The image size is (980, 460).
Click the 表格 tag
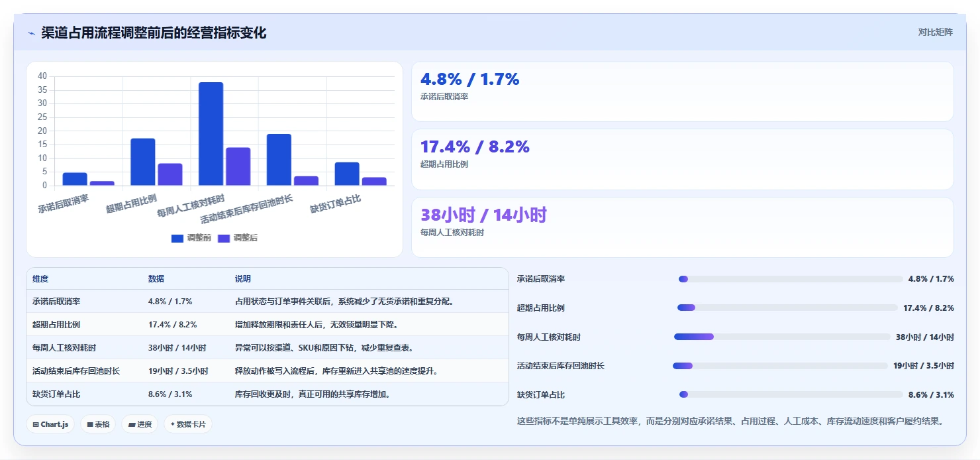click(98, 424)
